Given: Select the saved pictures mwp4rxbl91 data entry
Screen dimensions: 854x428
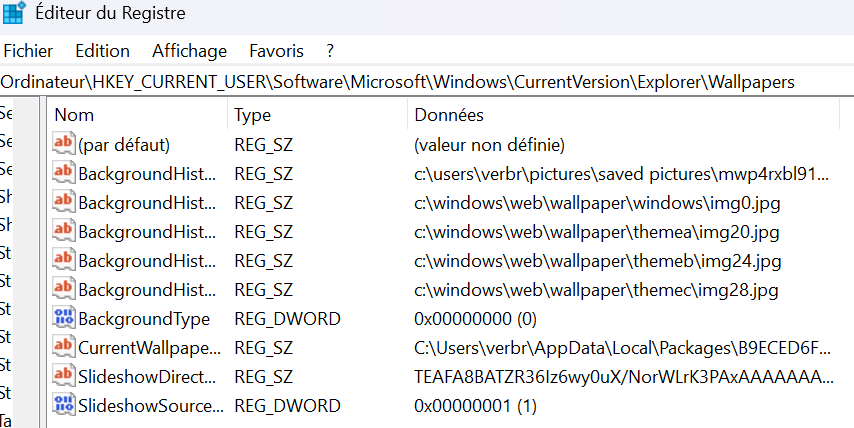Looking at the screenshot, I should (x=443, y=174).
